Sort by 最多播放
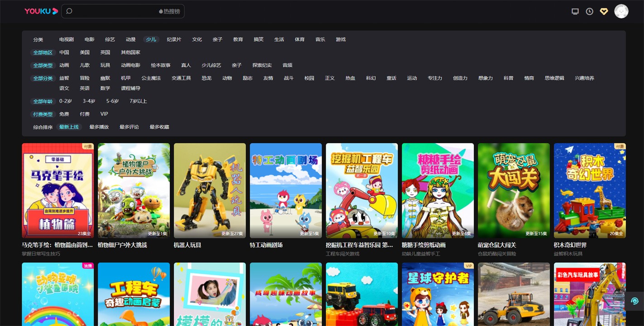 click(99, 127)
